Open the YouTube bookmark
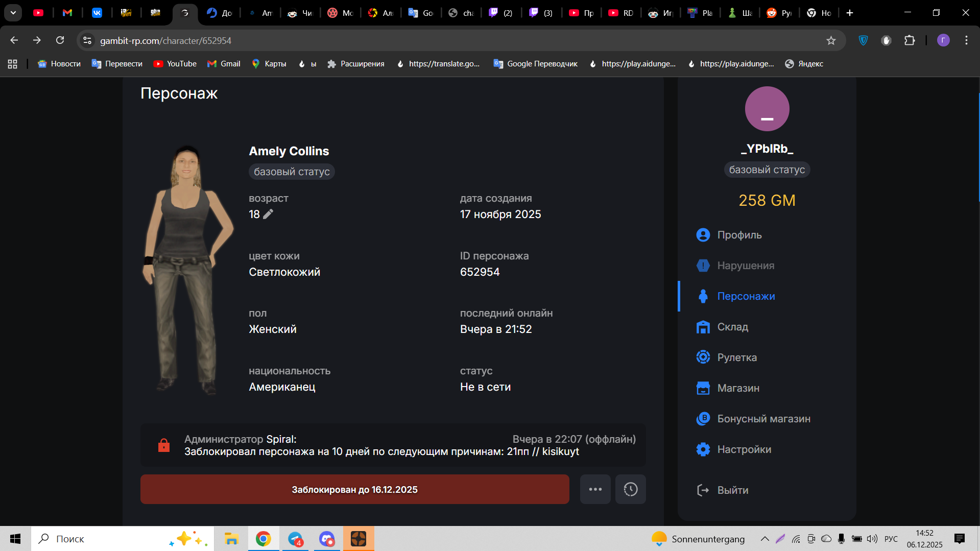The height and width of the screenshot is (551, 980). pyautogui.click(x=175, y=64)
